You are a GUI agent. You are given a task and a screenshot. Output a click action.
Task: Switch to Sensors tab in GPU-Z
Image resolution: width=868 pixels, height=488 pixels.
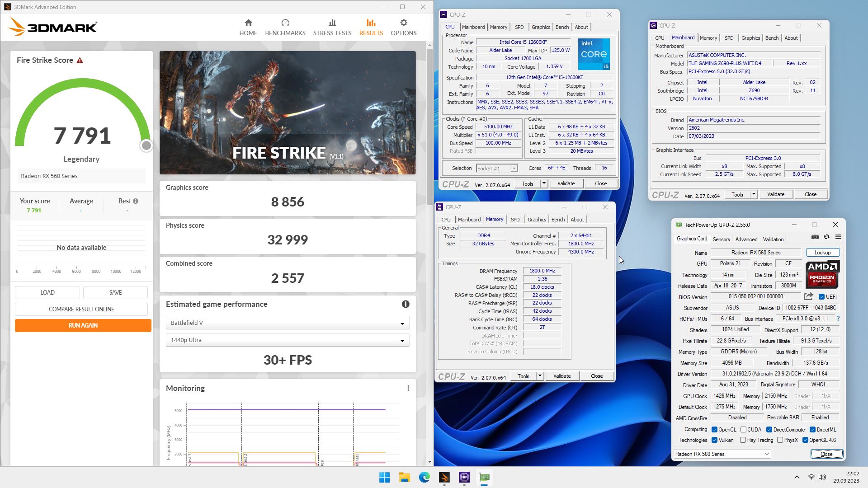[x=721, y=239]
